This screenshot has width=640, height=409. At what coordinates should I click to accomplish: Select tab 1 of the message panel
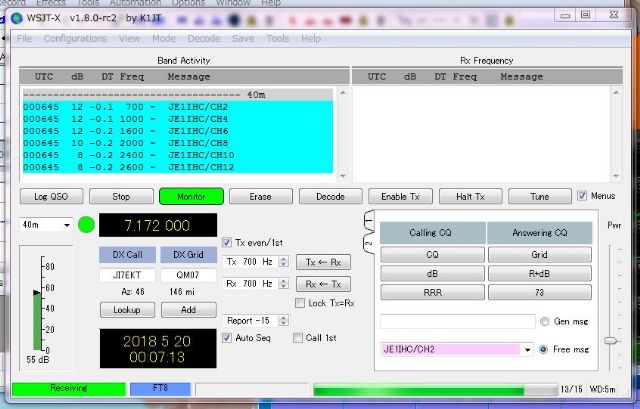tap(367, 220)
